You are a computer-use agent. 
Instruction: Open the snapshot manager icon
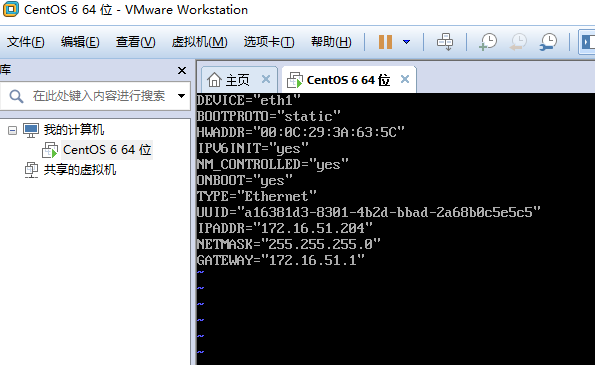tap(548, 42)
